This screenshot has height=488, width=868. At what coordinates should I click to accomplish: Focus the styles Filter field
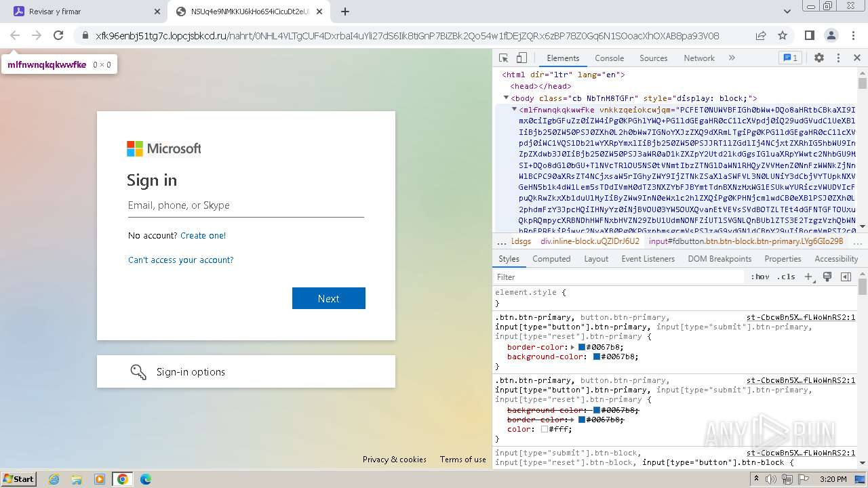[x=618, y=277]
